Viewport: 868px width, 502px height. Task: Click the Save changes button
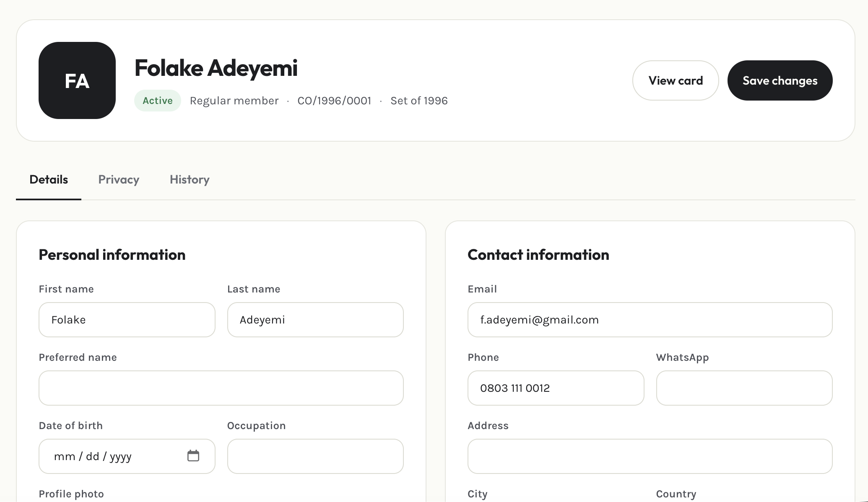[x=780, y=80]
